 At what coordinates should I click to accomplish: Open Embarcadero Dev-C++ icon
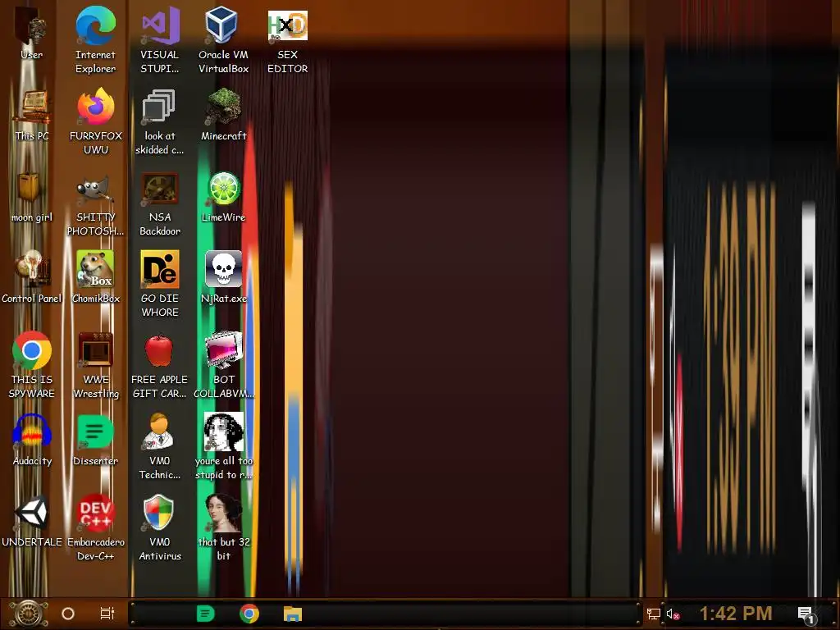(x=96, y=528)
